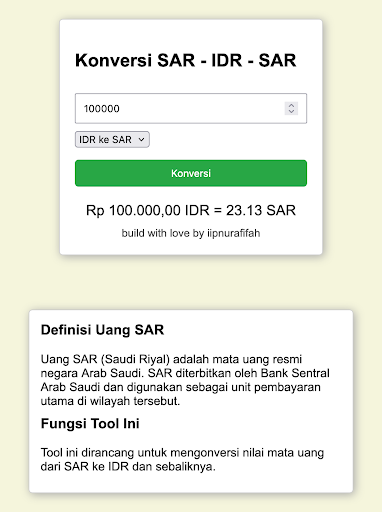Click the Saudi Riyal definition paragraph
Viewport: 382px width, 512px height.
(185, 380)
